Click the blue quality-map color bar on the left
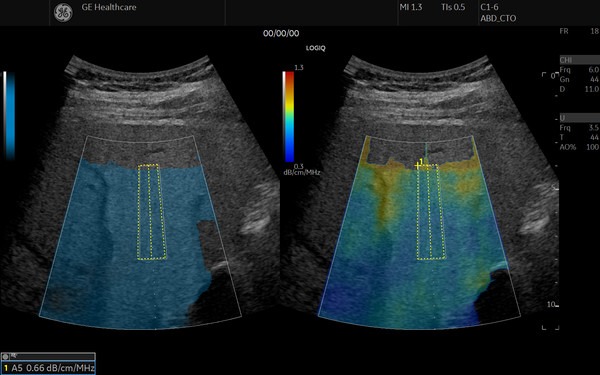600x375 pixels. point(10,115)
